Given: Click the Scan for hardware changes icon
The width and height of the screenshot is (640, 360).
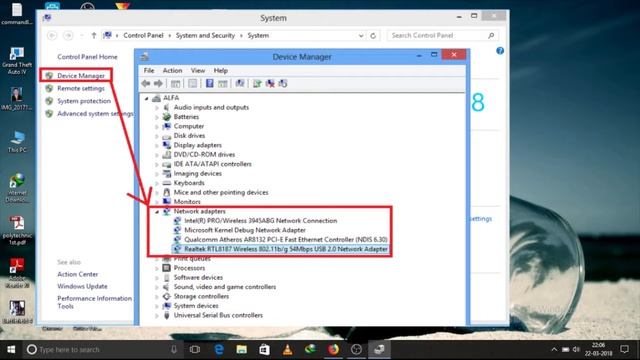Looking at the screenshot, I should 240,84.
